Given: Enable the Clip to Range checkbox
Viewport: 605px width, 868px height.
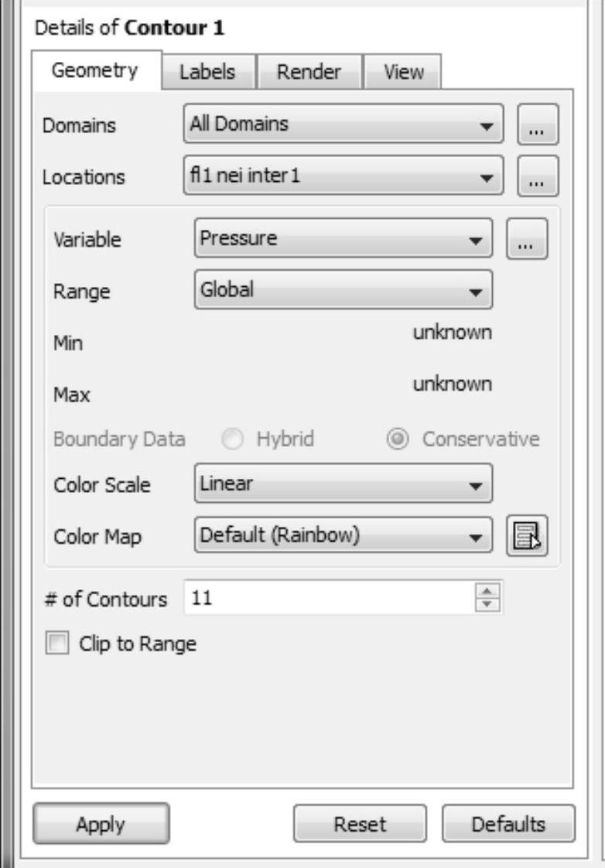Looking at the screenshot, I should [x=57, y=644].
